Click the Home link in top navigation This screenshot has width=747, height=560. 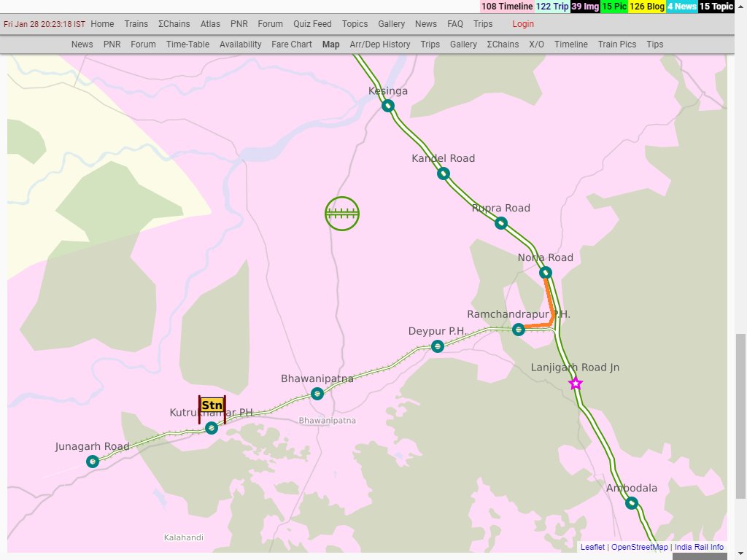102,24
